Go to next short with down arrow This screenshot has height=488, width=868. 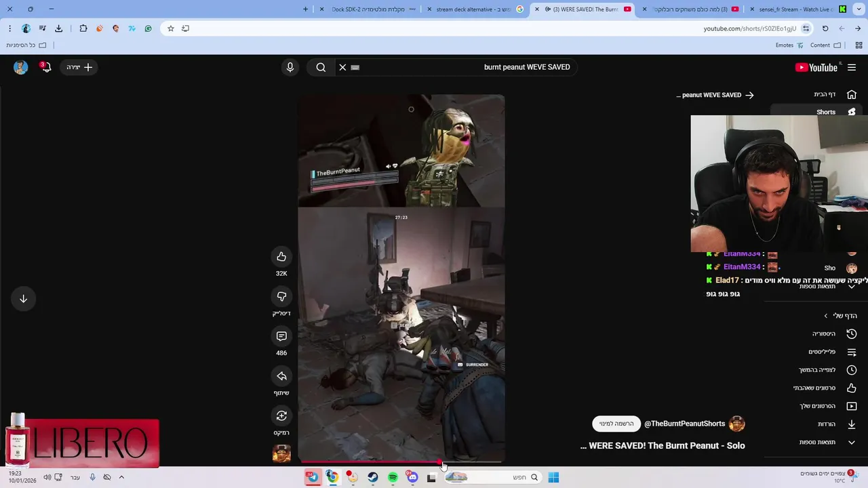click(23, 299)
